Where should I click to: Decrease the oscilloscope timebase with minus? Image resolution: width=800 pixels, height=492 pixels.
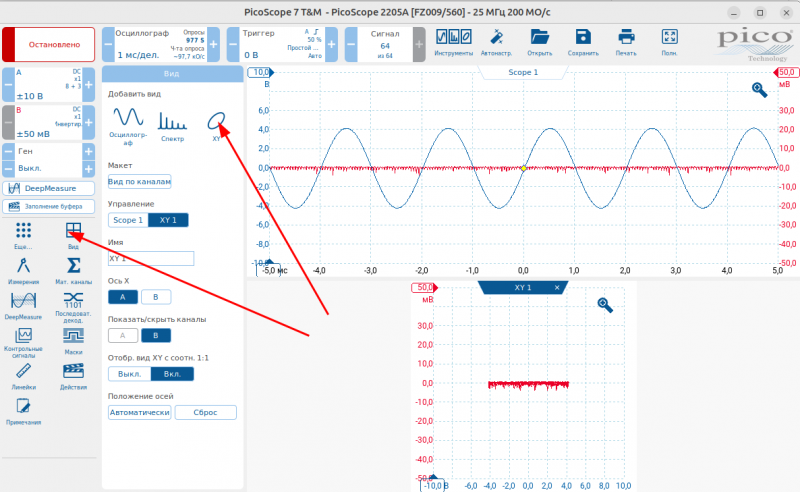[x=108, y=44]
